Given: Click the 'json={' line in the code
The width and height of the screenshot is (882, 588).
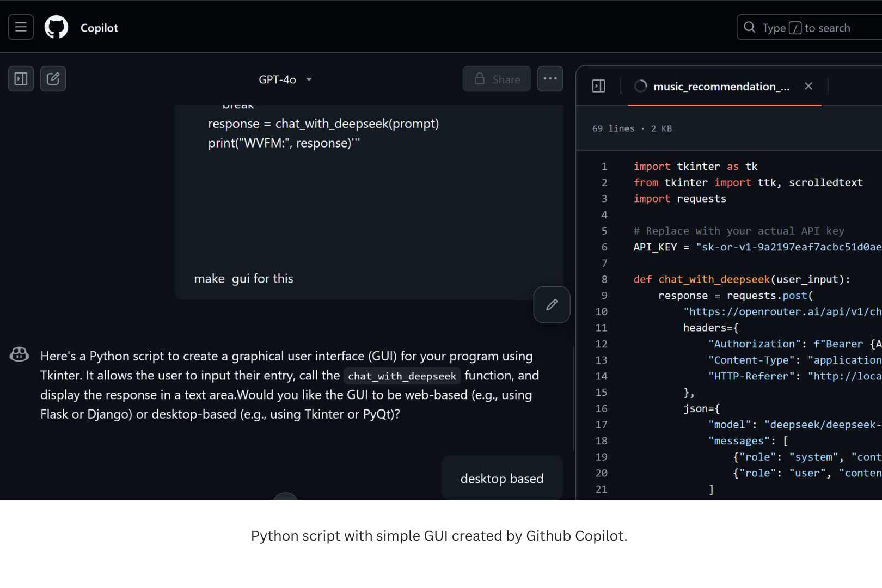Looking at the screenshot, I should click(x=701, y=408).
